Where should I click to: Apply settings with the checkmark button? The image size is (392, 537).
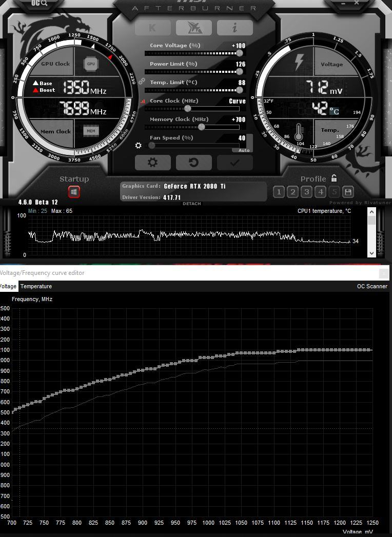pos(234,163)
